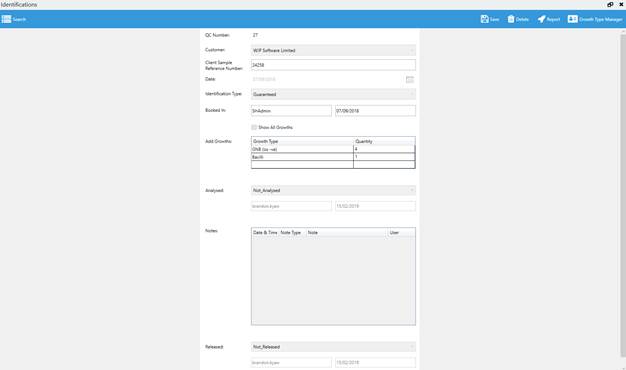The height and width of the screenshot is (370, 626).
Task: Click the Client Sample Reference Number field
Action: coord(333,65)
